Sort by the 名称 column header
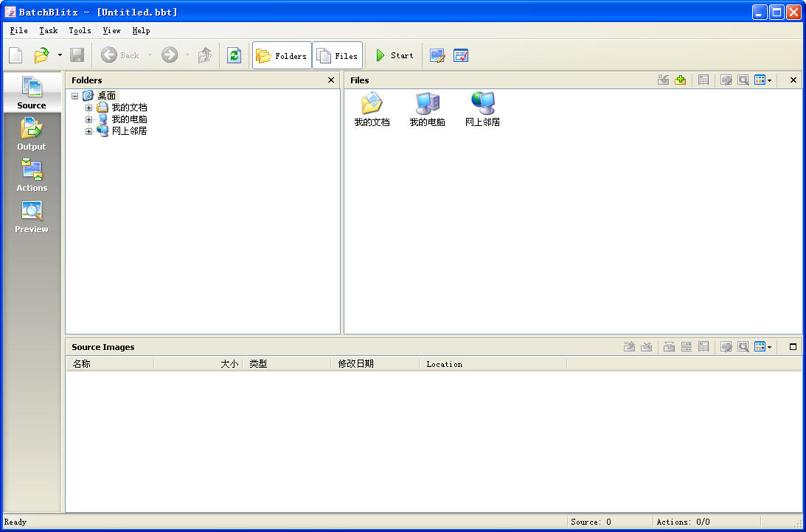Image resolution: width=806 pixels, height=532 pixels. click(110, 364)
